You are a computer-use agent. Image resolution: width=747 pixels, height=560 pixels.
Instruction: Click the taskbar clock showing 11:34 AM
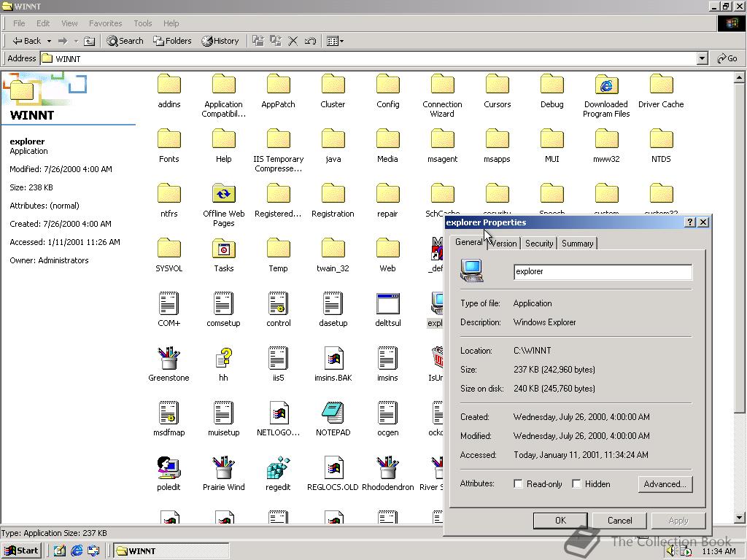coord(719,551)
